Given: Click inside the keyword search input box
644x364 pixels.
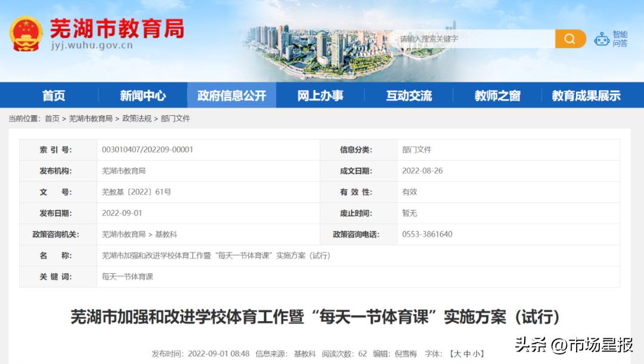Looking at the screenshot, I should pyautogui.click(x=471, y=38).
